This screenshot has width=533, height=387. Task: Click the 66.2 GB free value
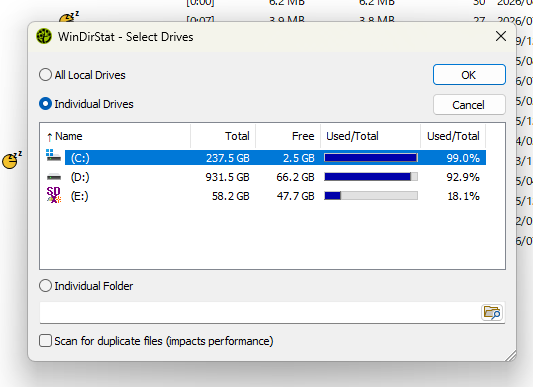(296, 177)
